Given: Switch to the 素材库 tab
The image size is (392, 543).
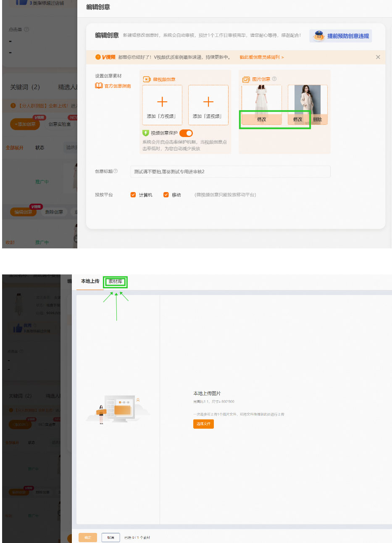Looking at the screenshot, I should click(115, 282).
